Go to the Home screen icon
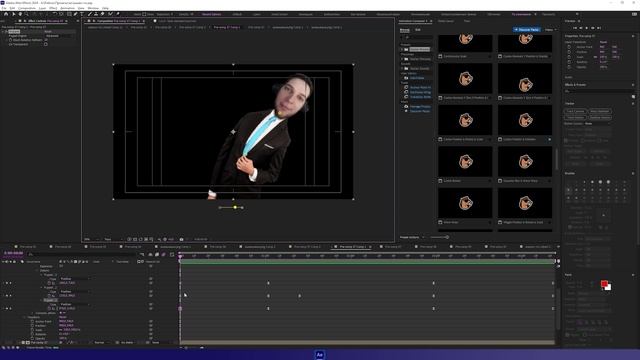This screenshot has height=360, width=640. pyautogui.click(x=6, y=14)
